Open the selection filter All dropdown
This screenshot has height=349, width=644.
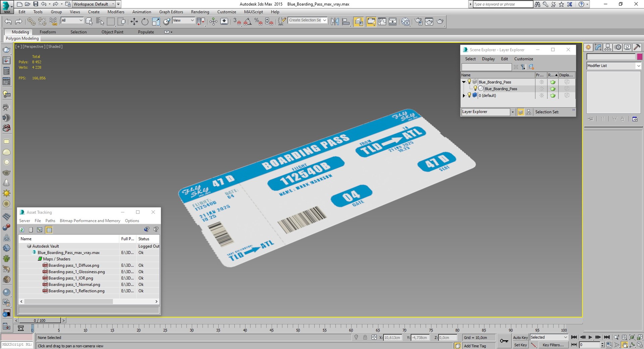pyautogui.click(x=72, y=20)
